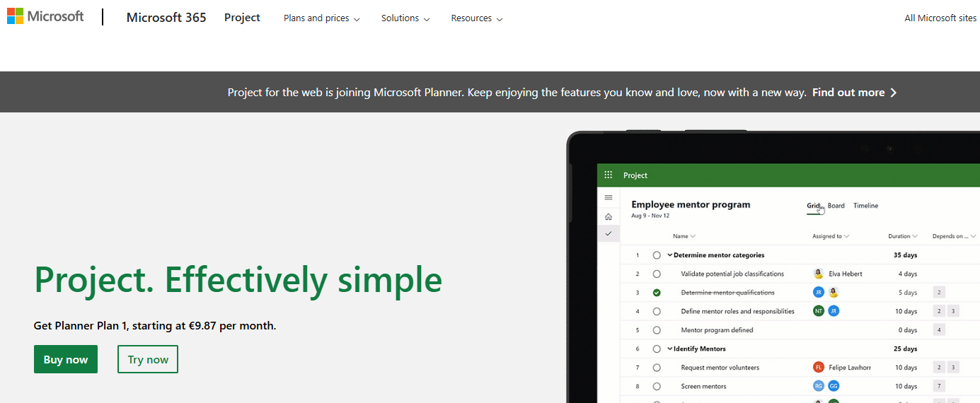Click Elva Hebert's avatar in row 2
The image size is (980, 403).
pyautogui.click(x=819, y=274)
